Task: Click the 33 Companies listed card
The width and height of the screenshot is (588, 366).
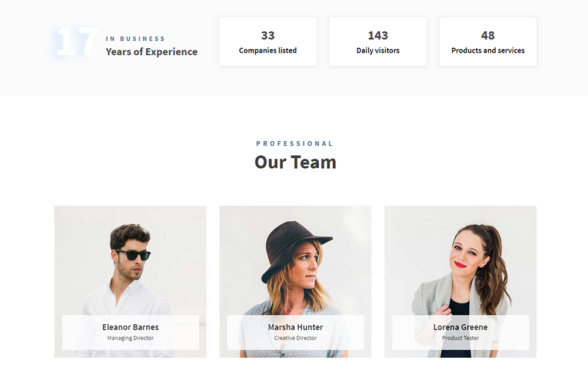Action: [x=268, y=42]
